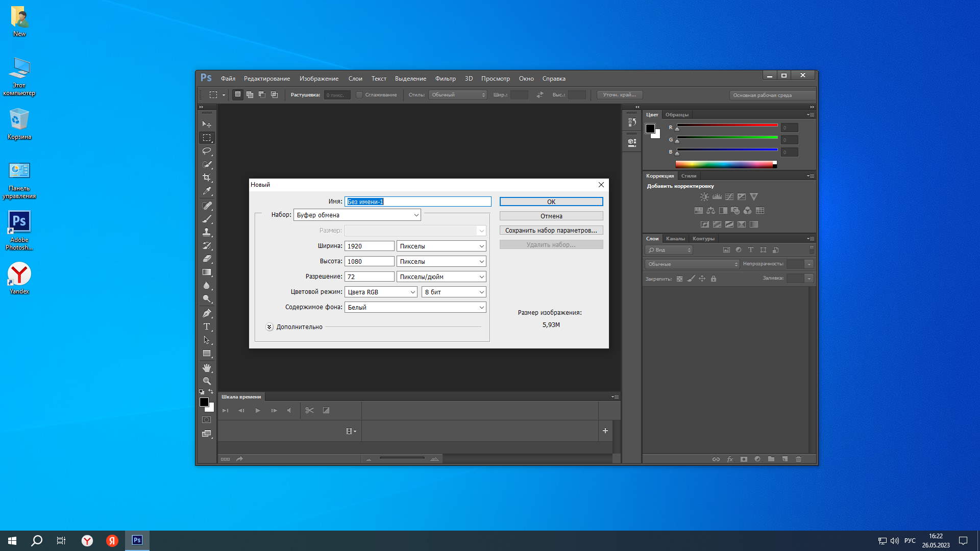
Task: Select the Pen tool
Action: pos(207,313)
